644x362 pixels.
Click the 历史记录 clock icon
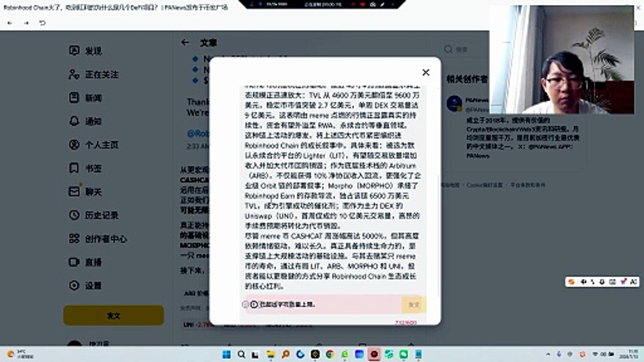(x=74, y=215)
